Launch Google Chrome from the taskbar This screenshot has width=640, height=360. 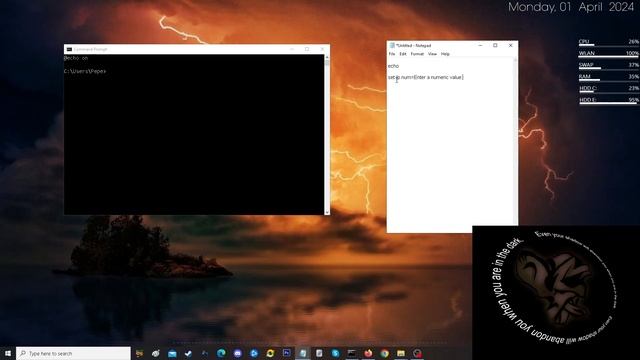click(x=384, y=353)
